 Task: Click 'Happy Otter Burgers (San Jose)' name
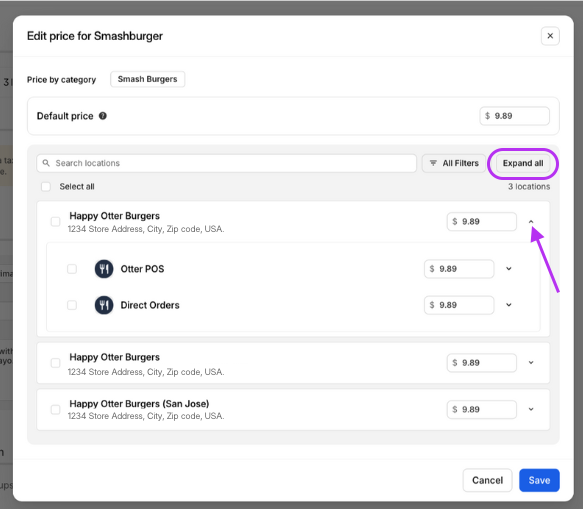[139, 403]
